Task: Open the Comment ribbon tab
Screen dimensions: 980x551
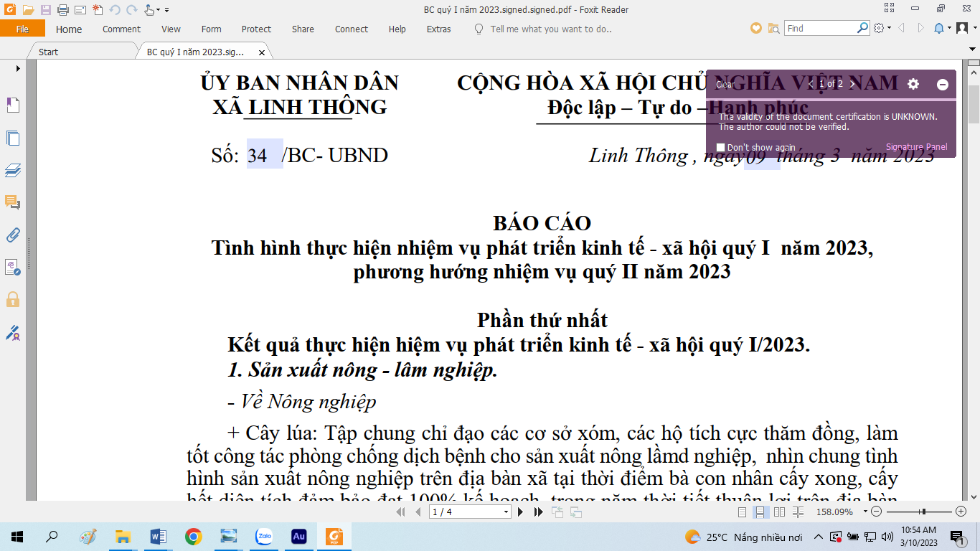Action: (x=121, y=29)
